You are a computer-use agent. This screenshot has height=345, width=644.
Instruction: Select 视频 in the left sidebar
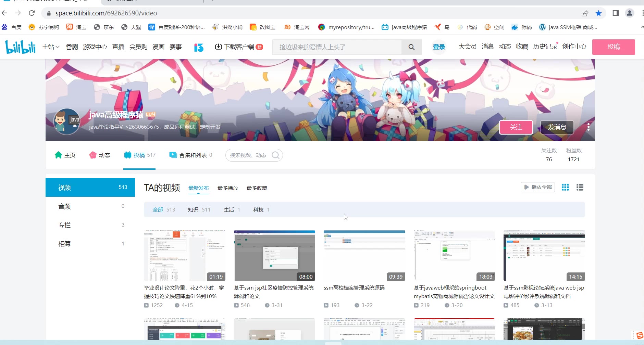point(90,187)
